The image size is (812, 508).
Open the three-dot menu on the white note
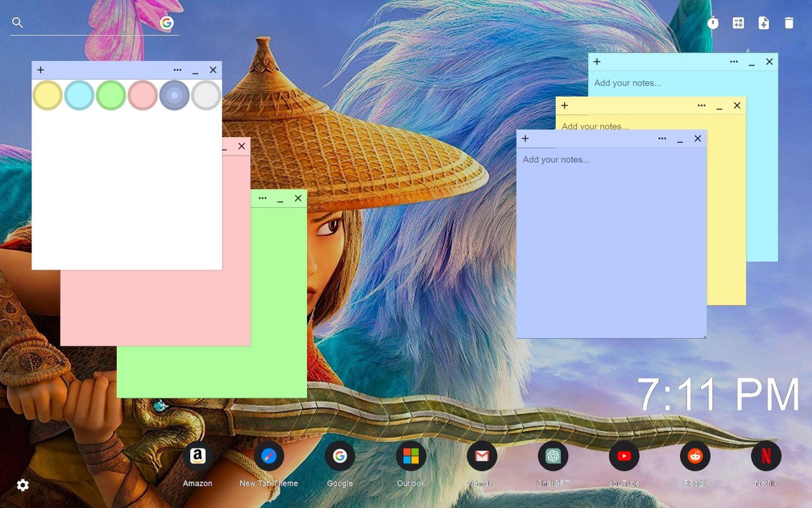coord(178,70)
